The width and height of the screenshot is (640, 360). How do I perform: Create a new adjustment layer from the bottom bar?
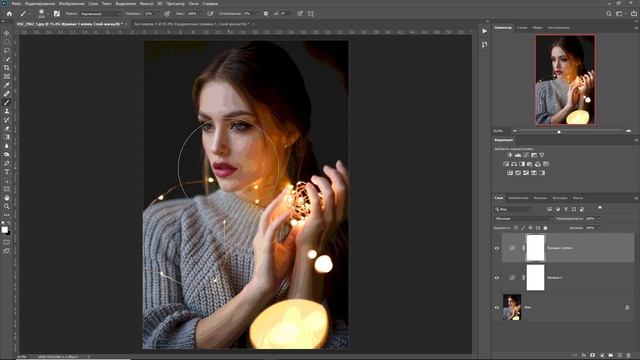click(602, 356)
